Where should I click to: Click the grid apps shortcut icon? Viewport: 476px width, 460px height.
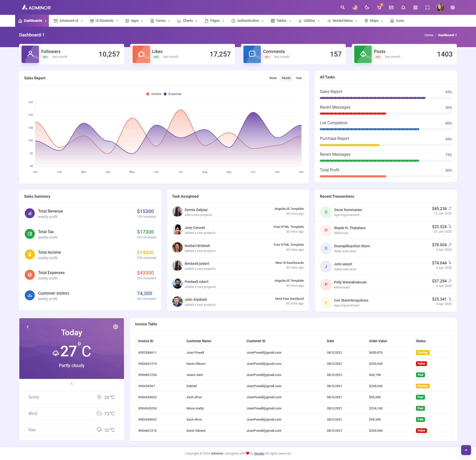(415, 7)
